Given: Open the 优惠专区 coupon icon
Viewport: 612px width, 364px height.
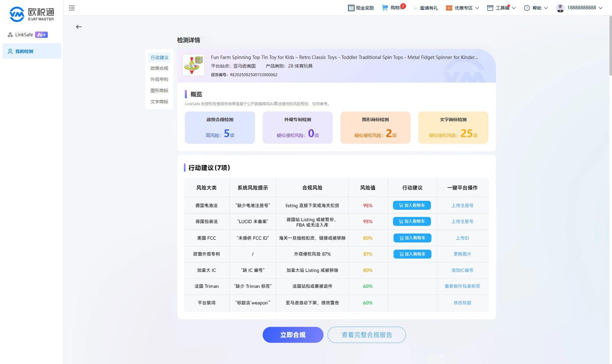Looking at the screenshot, I should point(449,8).
